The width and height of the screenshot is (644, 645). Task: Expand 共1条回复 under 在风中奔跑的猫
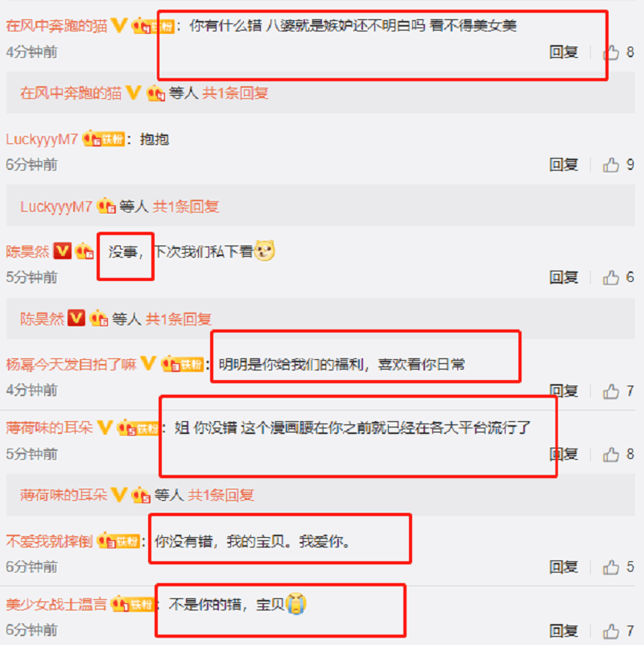235,93
